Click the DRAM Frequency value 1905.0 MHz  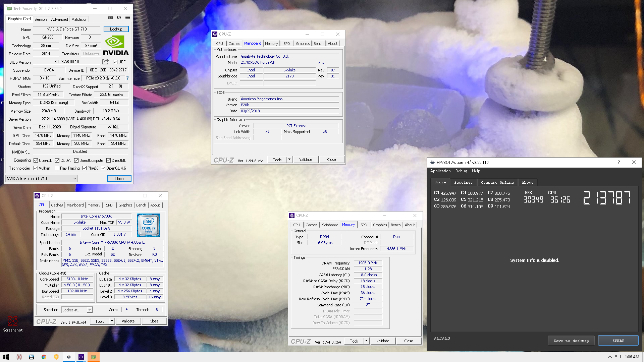[x=368, y=263]
